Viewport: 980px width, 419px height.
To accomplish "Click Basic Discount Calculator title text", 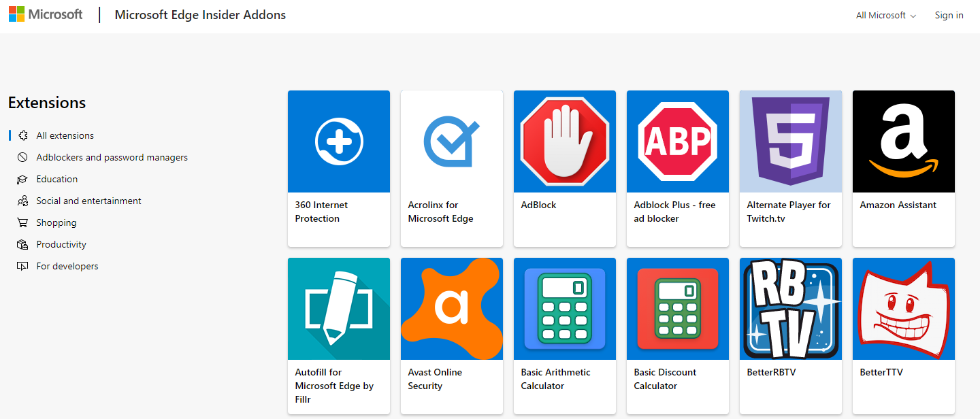I will tap(666, 379).
